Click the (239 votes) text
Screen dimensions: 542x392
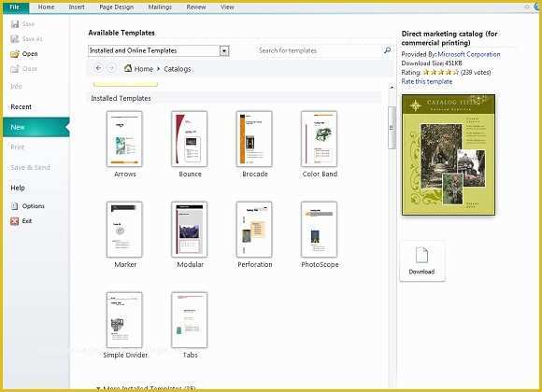[x=476, y=72]
